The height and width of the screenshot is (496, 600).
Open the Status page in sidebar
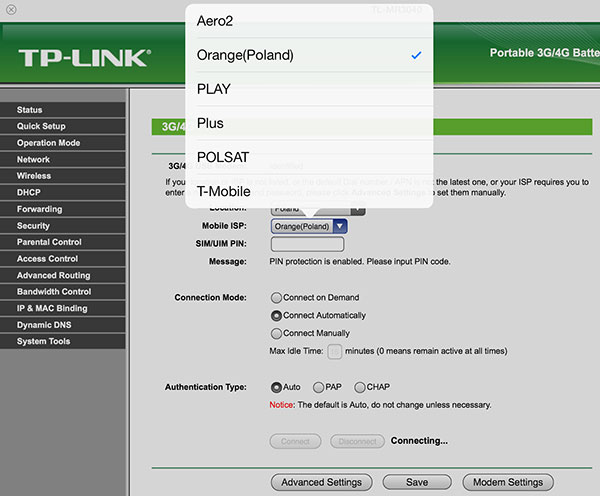(63, 110)
